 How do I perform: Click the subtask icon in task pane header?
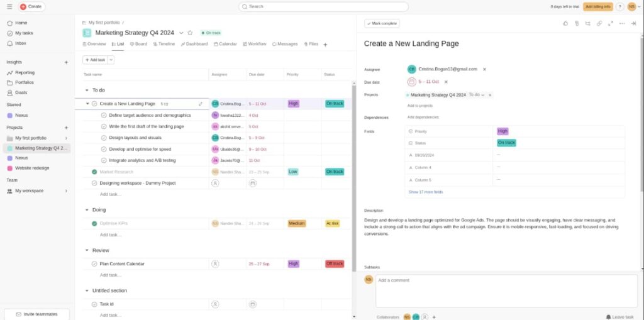tap(588, 23)
